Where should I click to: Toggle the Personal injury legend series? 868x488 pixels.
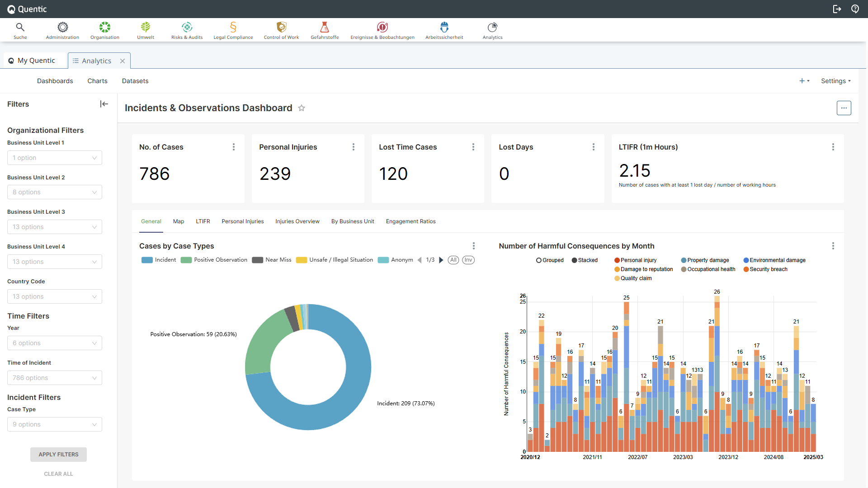[x=635, y=260]
